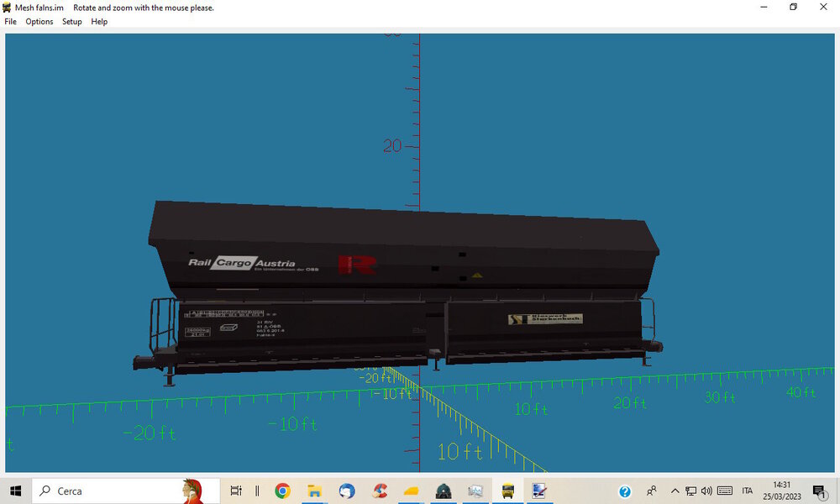Open the Options menu
Screen dimensions: 840x504
(x=39, y=22)
